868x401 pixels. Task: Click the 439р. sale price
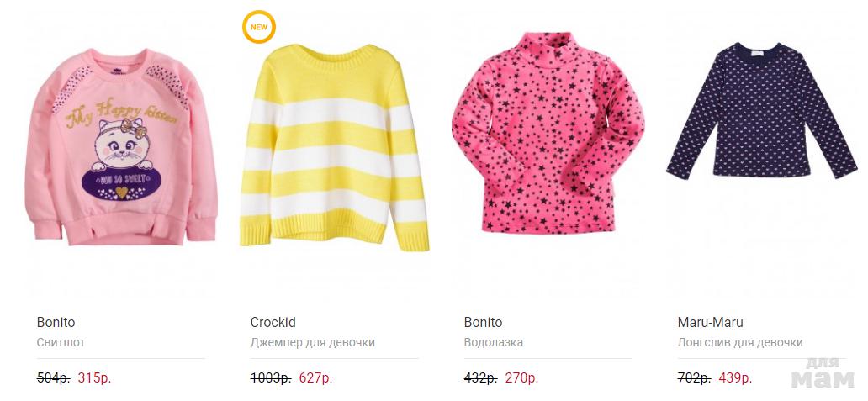[x=735, y=378]
